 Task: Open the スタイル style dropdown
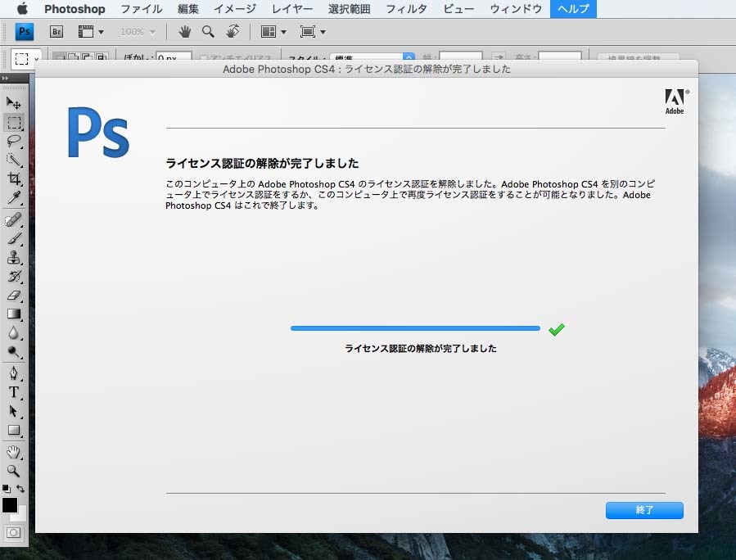tap(373, 58)
